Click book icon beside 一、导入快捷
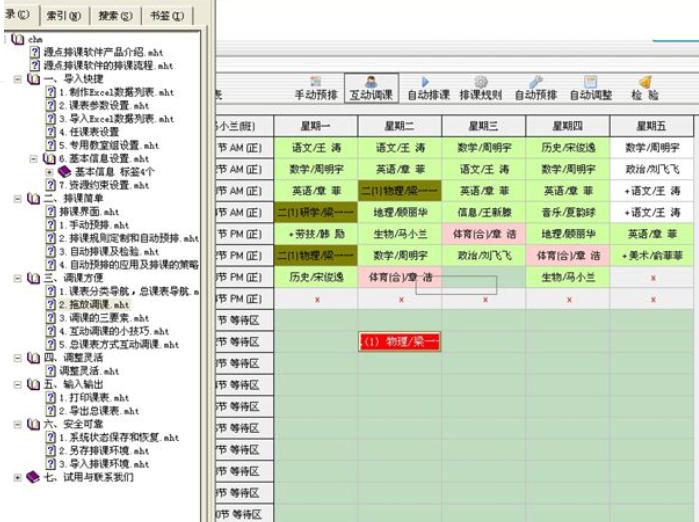Image resolution: width=699 pixels, height=522 pixels. pyautogui.click(x=33, y=79)
